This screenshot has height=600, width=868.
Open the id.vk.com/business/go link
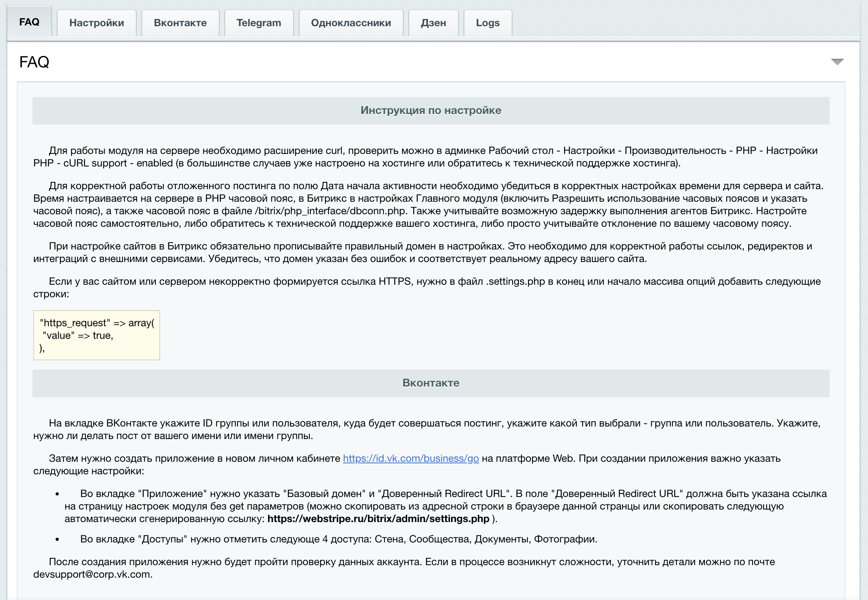411,458
